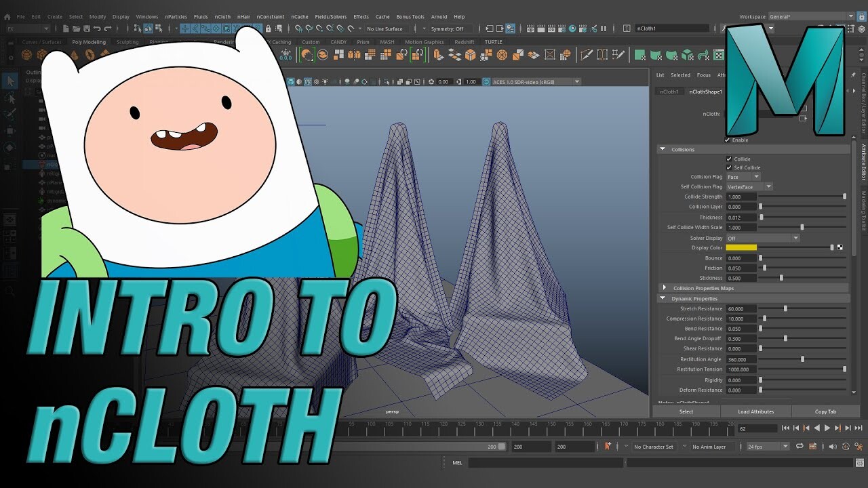Screen dimensions: 868x488
Task: Toggle the Enable checkbox for nCloth
Action: pos(728,140)
